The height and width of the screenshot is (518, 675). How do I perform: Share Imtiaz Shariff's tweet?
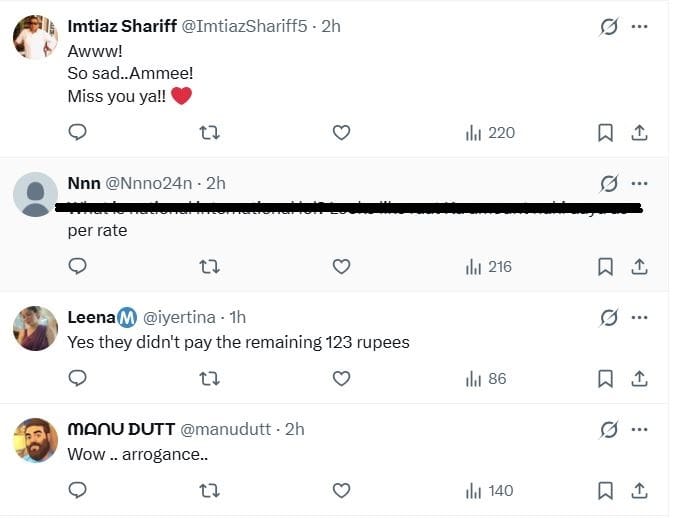[640, 132]
